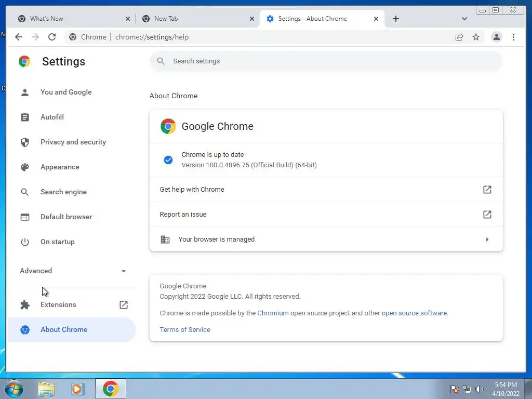Click arrow beside Your browser is managed
This screenshot has width=532, height=399.
click(487, 240)
